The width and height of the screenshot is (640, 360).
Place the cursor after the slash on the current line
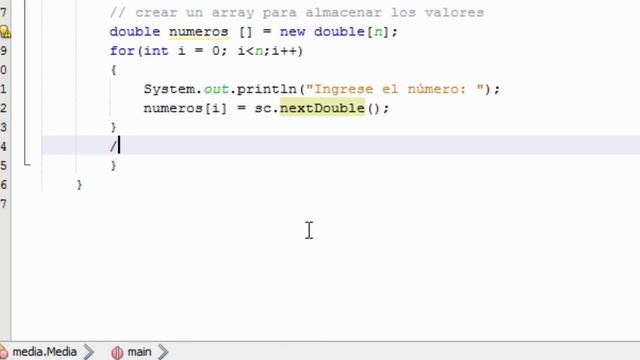coord(119,146)
